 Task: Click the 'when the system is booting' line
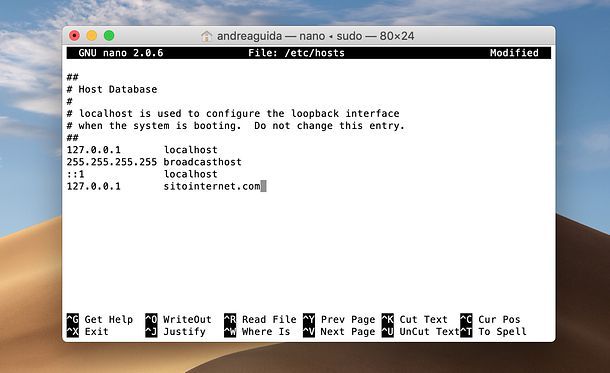236,126
